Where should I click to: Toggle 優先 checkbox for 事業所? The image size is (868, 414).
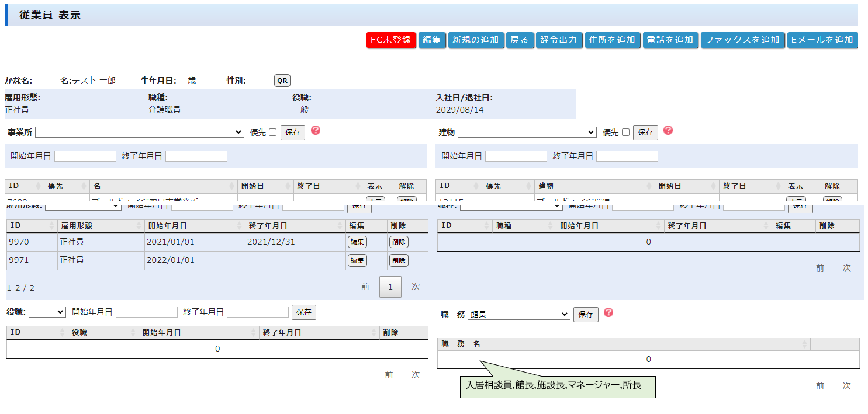(x=272, y=133)
